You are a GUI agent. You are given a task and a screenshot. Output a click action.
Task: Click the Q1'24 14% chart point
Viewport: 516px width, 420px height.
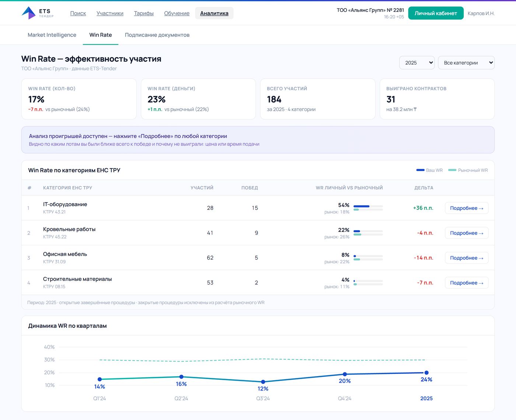tap(100, 379)
